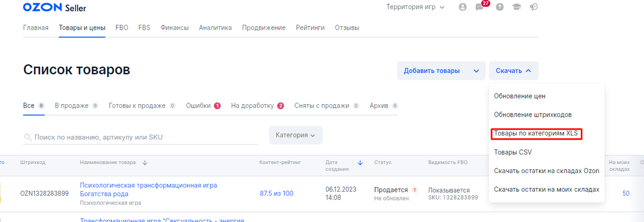This screenshot has height=222, width=644.
Task: Choose Товары по категориям XLS
Action: 536,133
